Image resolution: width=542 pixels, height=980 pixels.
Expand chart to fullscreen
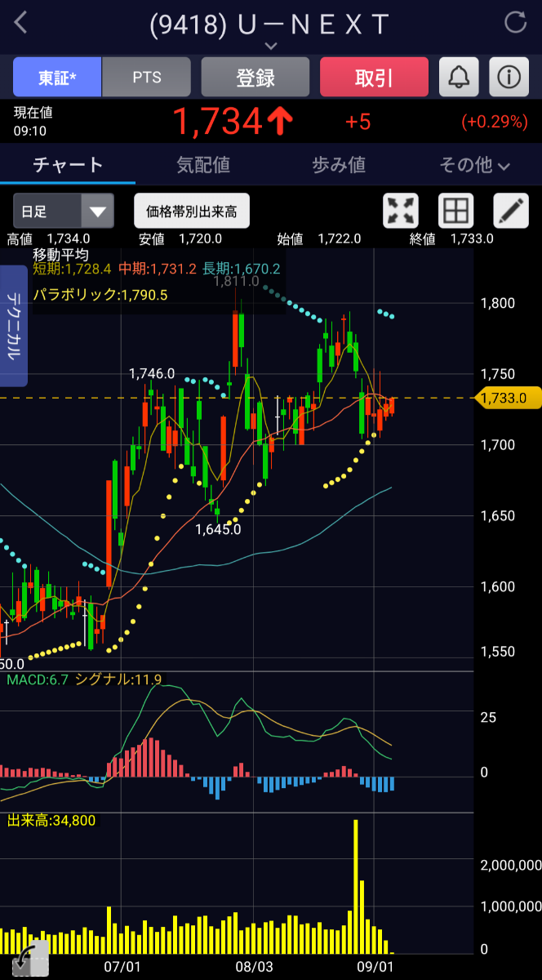click(401, 211)
